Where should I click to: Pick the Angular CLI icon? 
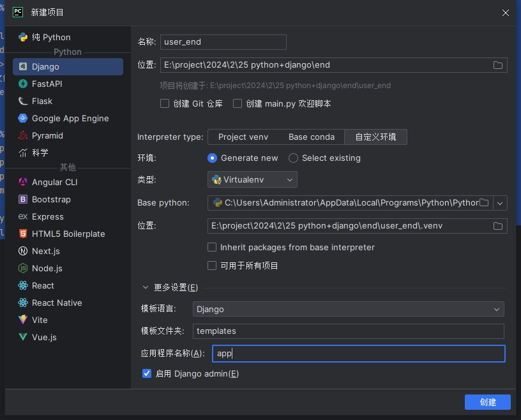(23, 182)
